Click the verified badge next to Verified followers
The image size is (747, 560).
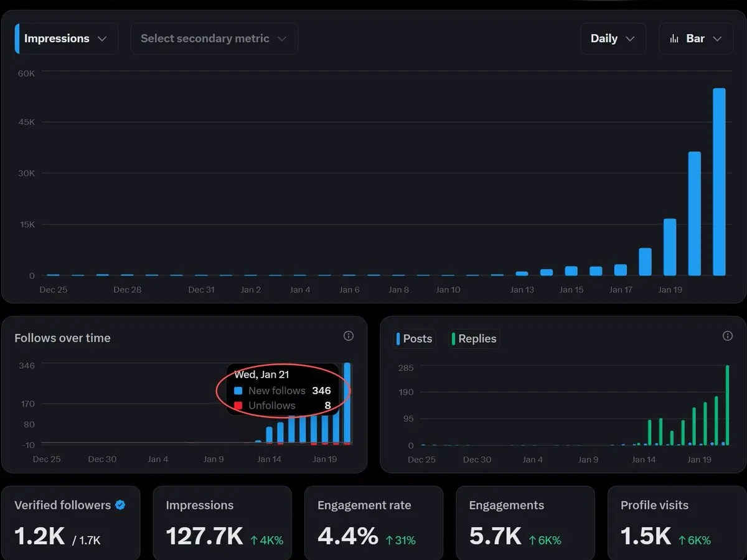pos(120,505)
